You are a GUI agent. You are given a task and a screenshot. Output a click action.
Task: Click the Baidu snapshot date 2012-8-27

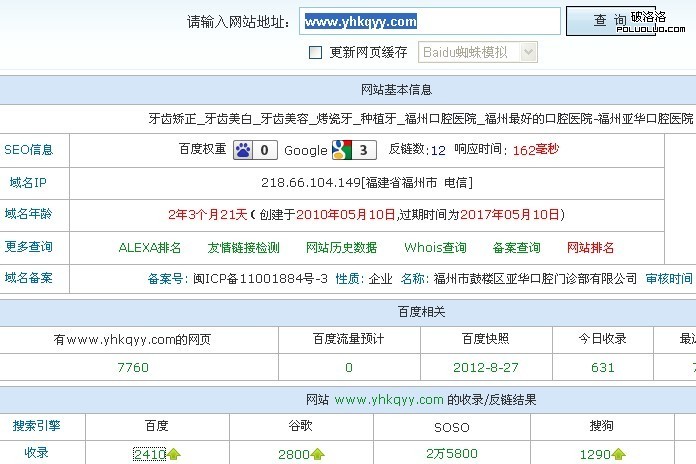(x=486, y=368)
